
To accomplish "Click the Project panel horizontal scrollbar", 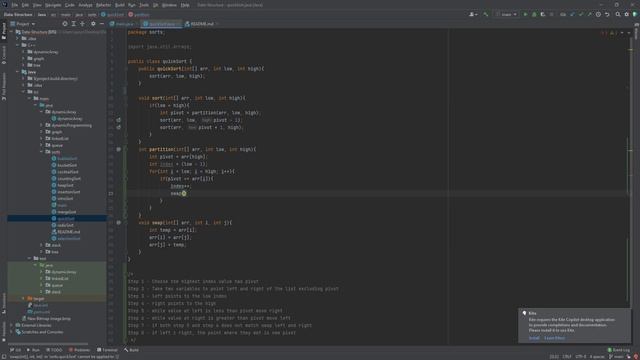I will point(48,344).
